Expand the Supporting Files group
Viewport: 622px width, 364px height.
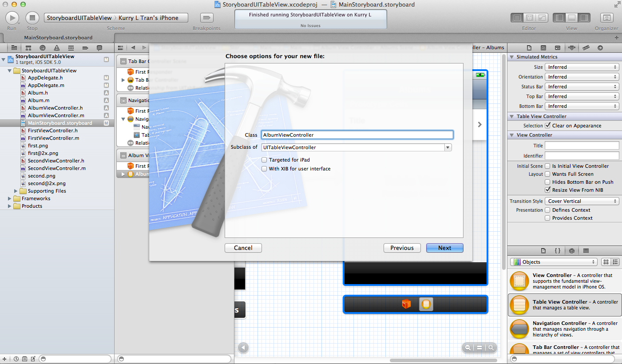[x=16, y=191]
